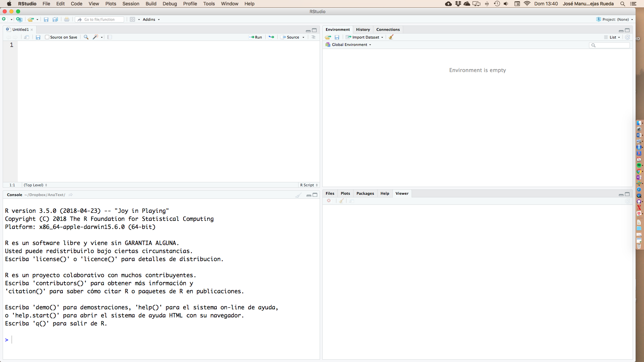Open the List view dropdown
Screen dimensions: 644x362
(x=612, y=37)
